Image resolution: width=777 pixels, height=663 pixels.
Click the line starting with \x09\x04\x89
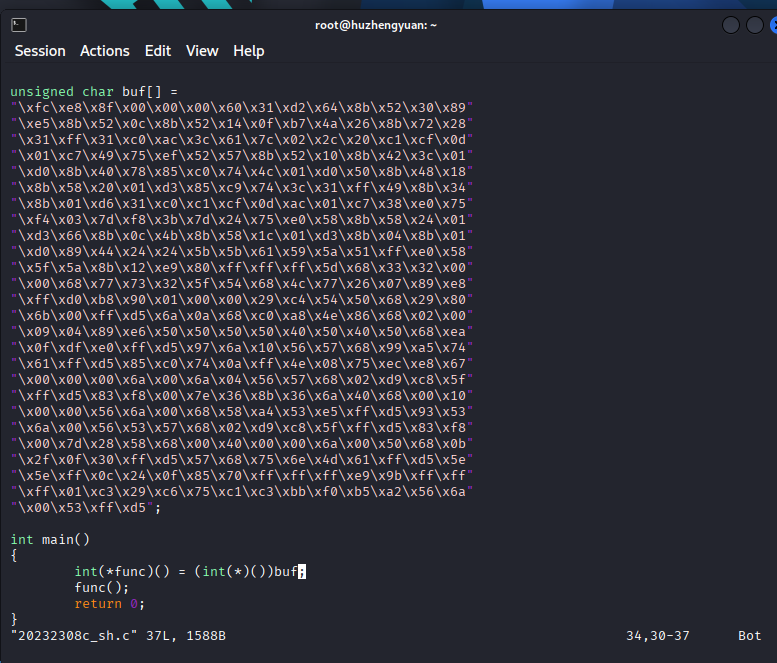click(242, 332)
